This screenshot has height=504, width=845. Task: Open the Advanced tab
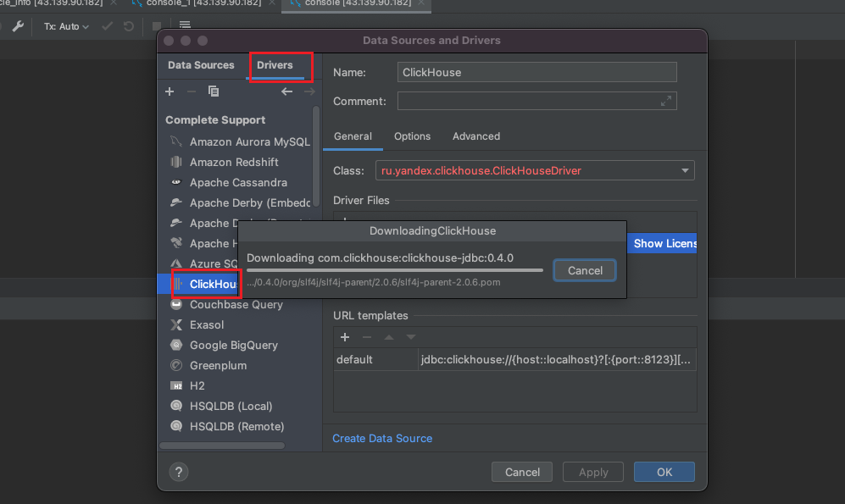coord(476,136)
